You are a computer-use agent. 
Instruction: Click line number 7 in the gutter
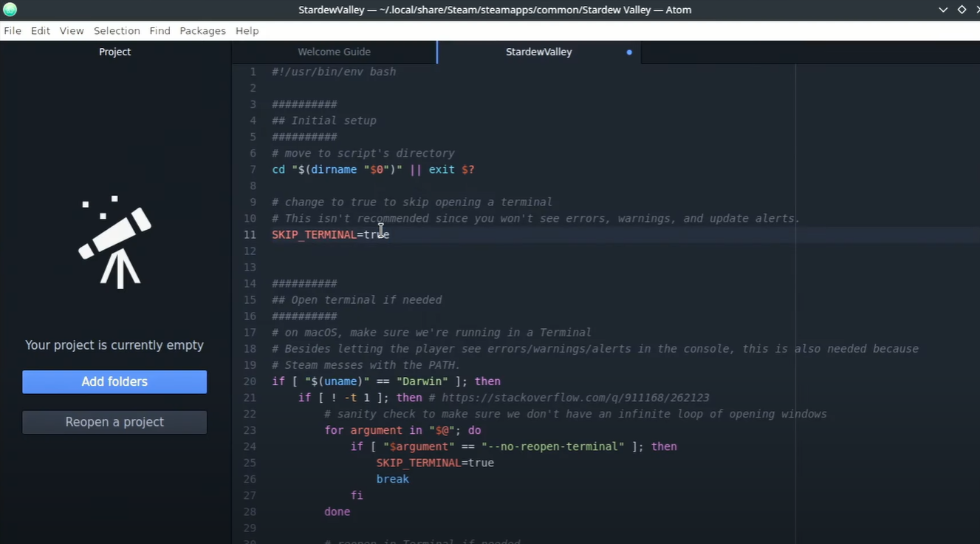pyautogui.click(x=253, y=169)
